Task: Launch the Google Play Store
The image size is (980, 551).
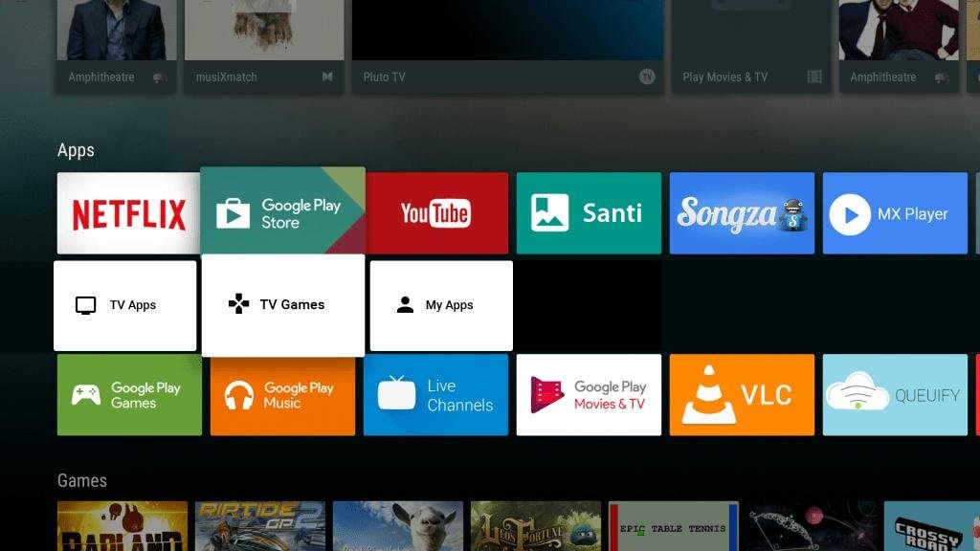Action: 282,209
